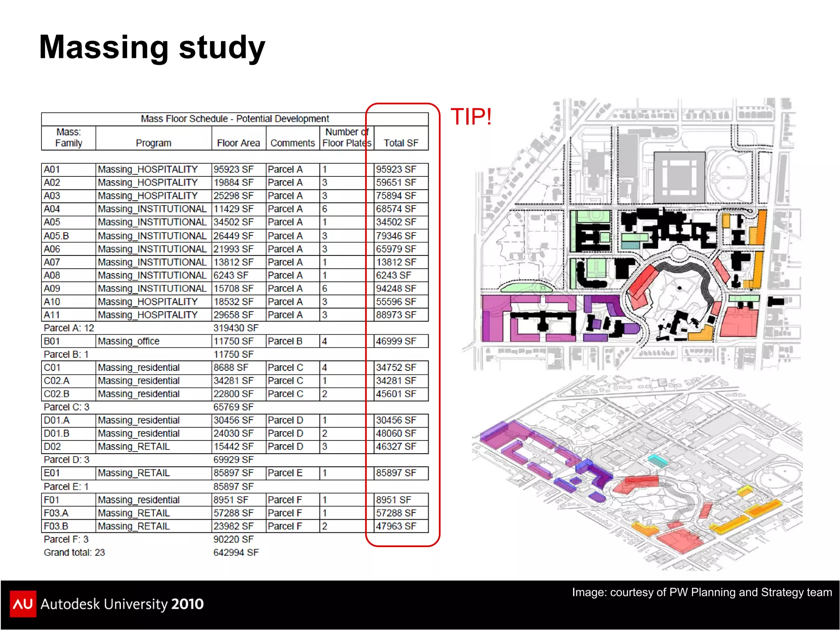This screenshot has width=840, height=630.
Task: Click the Autodesk University 2010 footer text
Action: (x=122, y=604)
